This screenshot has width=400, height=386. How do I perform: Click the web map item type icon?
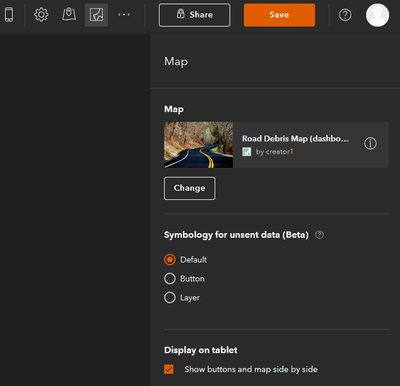click(247, 152)
